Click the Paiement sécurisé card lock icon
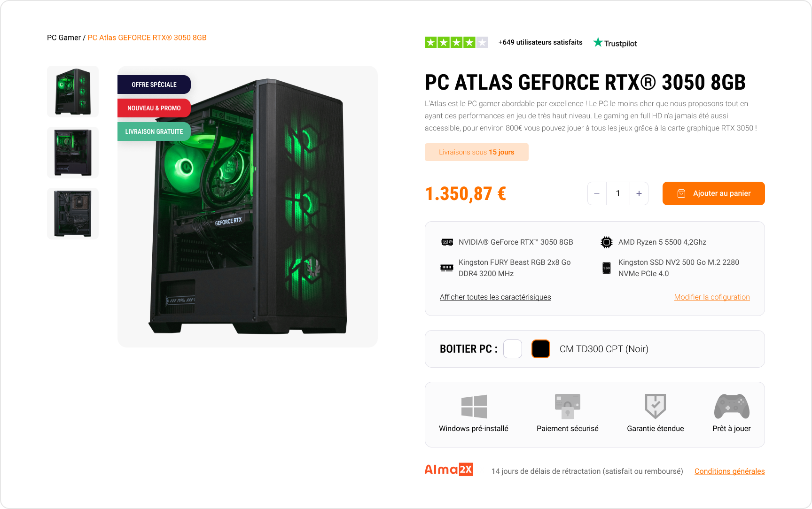 pyautogui.click(x=568, y=407)
